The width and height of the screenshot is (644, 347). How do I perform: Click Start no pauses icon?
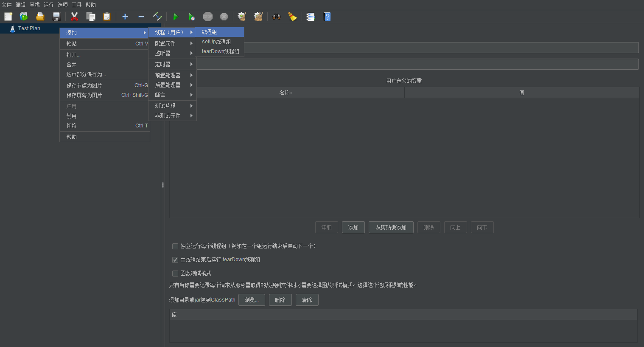click(192, 17)
